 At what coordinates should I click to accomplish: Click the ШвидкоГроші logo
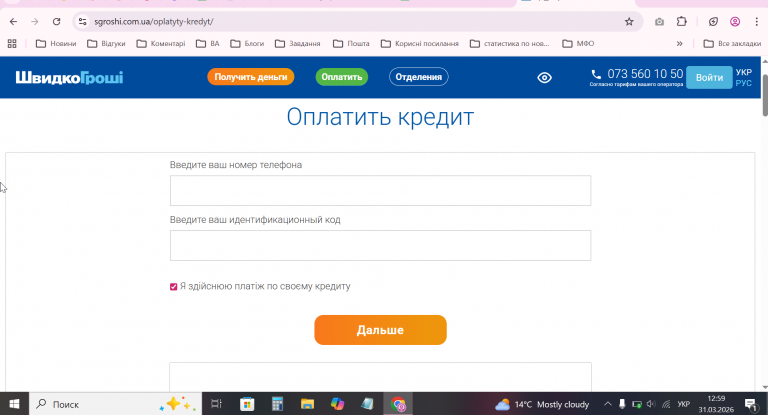(69, 77)
